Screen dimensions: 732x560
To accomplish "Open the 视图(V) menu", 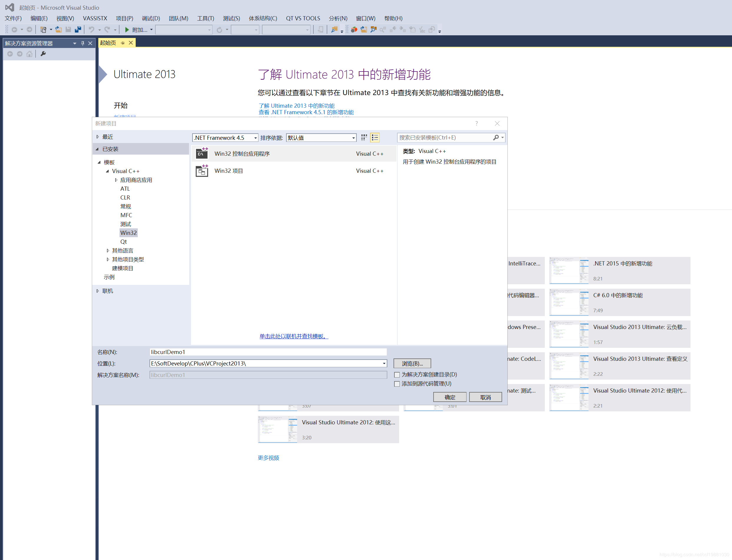I will point(65,18).
